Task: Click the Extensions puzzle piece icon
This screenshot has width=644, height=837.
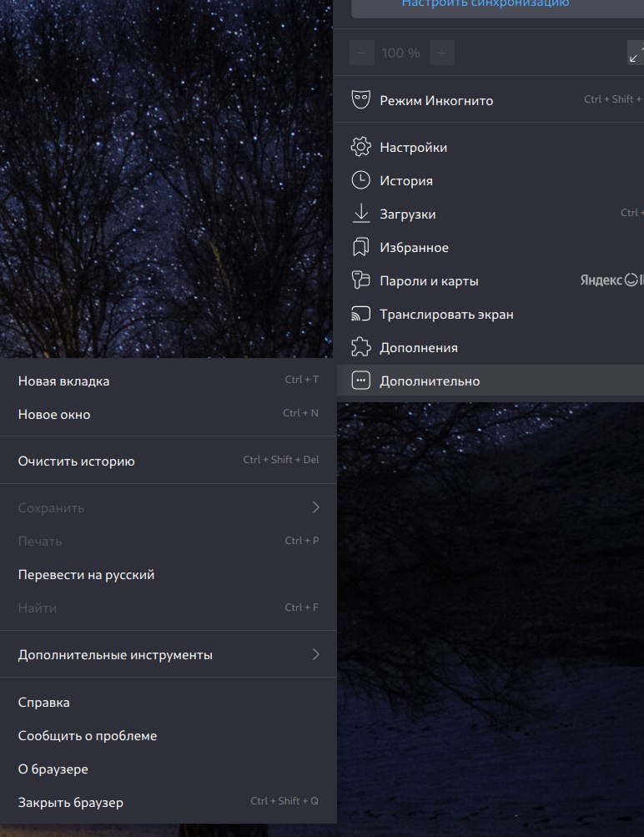Action: click(360, 347)
